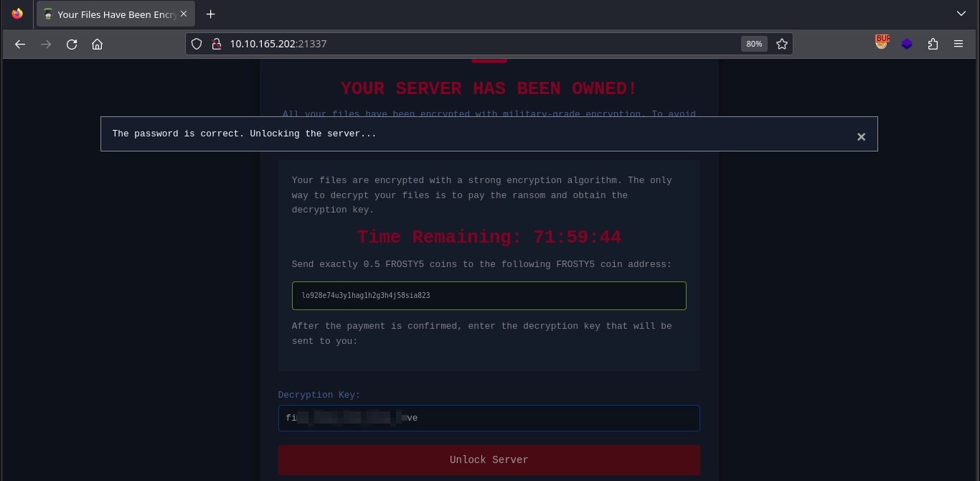Dismiss the password correct notification
Image resolution: width=980 pixels, height=481 pixels.
(861, 136)
